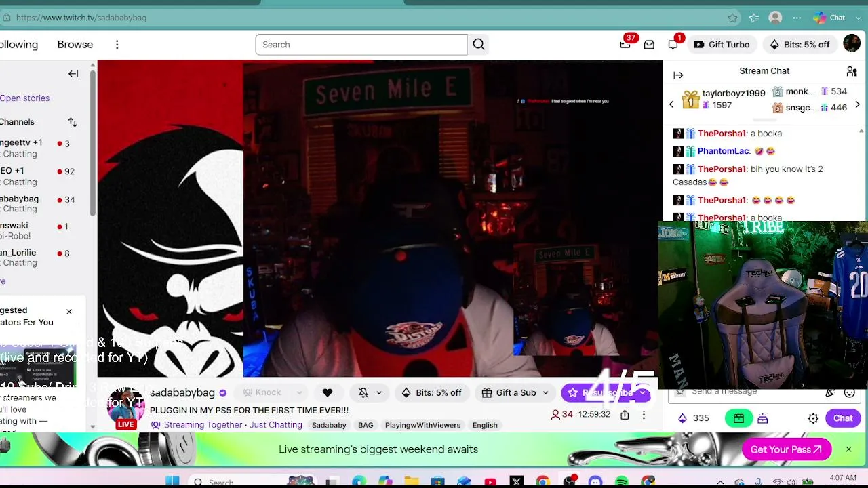
Task: Open stories link in sidebar
Action: 24,98
